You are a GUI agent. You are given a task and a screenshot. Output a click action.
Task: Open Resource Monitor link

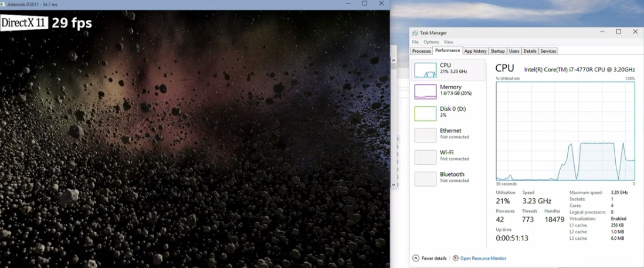483,258
